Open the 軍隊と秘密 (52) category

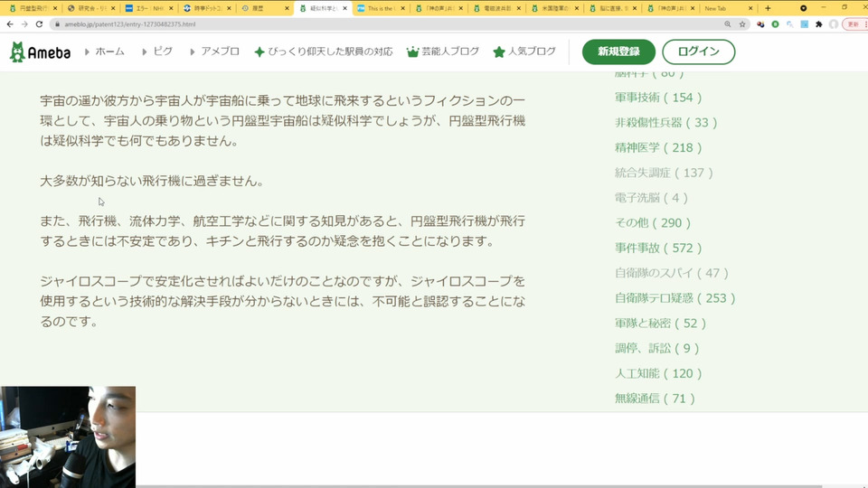point(660,324)
